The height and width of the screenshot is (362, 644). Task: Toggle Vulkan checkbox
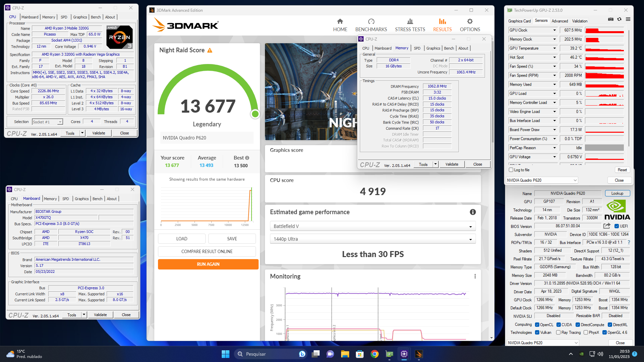click(537, 333)
